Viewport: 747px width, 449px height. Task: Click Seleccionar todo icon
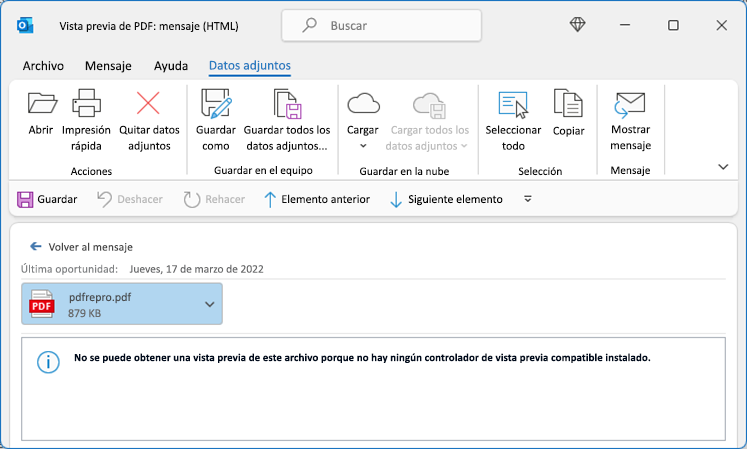point(513,104)
